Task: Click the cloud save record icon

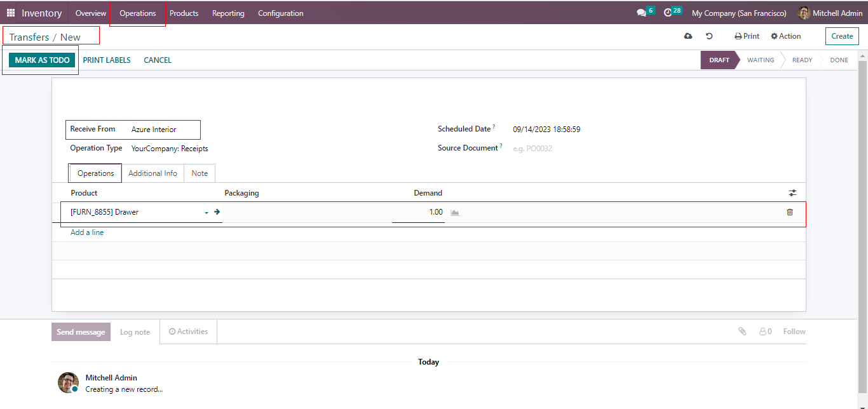Action: pos(688,36)
